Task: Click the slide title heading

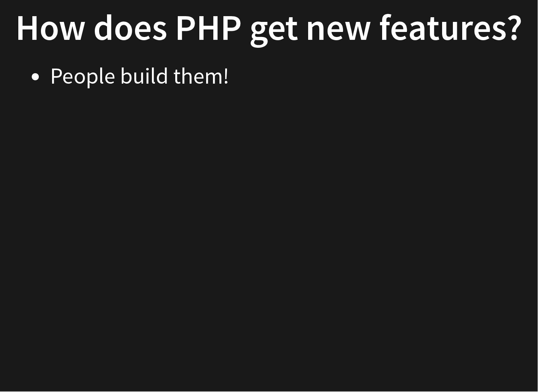Action: (269, 29)
